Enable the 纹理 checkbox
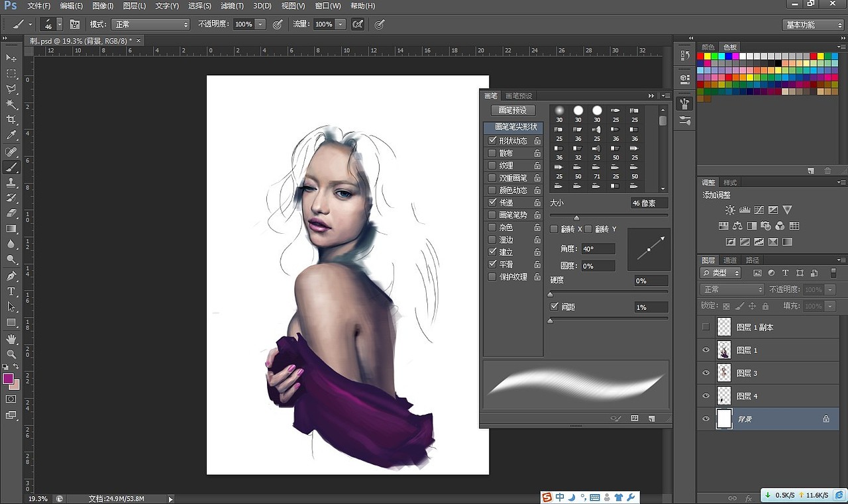 (492, 165)
